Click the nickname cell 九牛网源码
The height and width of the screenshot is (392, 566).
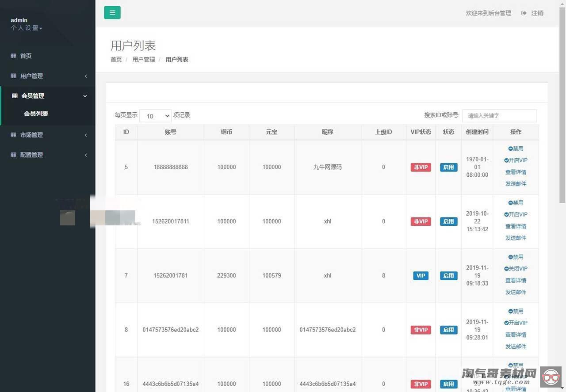coord(328,167)
